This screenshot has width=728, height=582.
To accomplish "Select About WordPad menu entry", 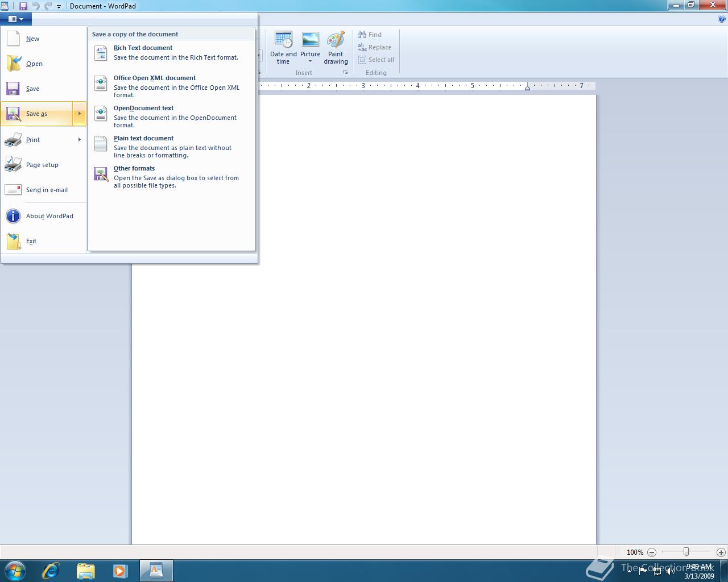I will pyautogui.click(x=44, y=216).
